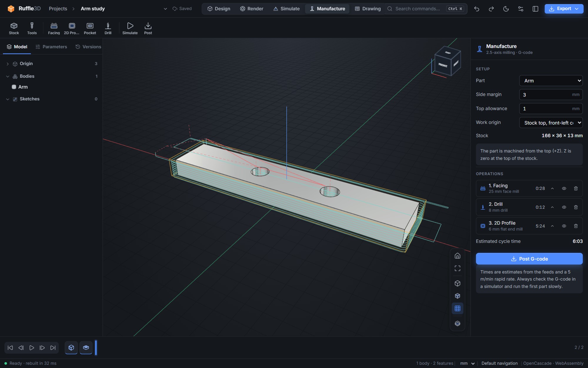Add a Facing operation from toolbar
This screenshot has height=368, width=588.
pyautogui.click(x=54, y=28)
